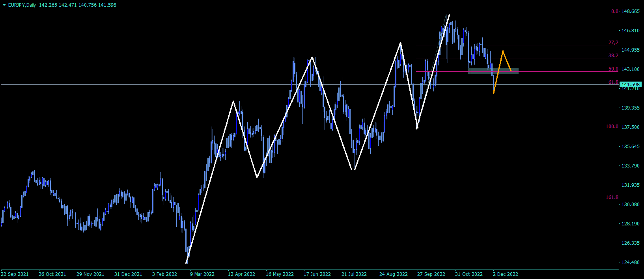Click the 130.080 price axis label
644x279 pixels.
coord(631,205)
